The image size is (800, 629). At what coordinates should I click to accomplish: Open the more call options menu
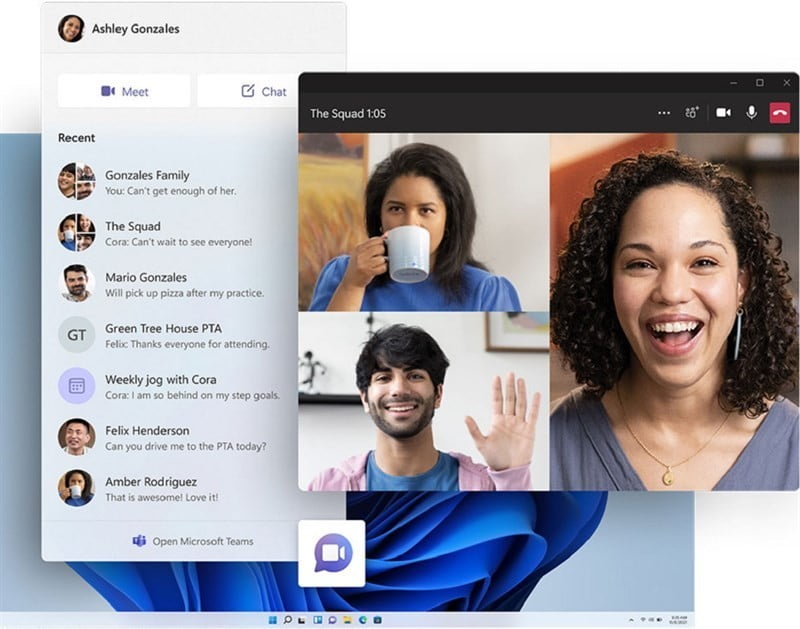click(x=663, y=112)
